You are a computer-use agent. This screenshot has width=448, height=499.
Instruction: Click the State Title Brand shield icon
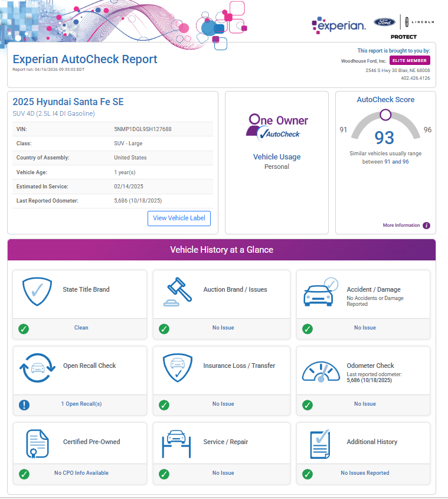coord(37,292)
